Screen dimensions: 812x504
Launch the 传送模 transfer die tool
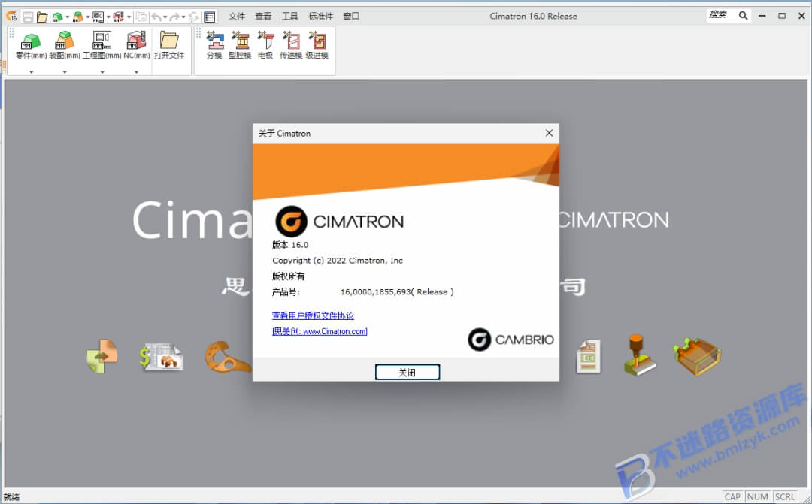291,45
